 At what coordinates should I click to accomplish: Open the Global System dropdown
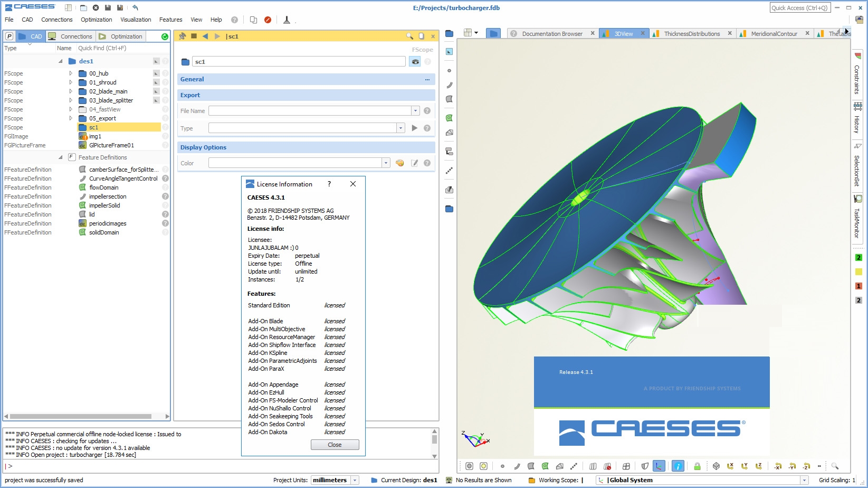click(804, 480)
